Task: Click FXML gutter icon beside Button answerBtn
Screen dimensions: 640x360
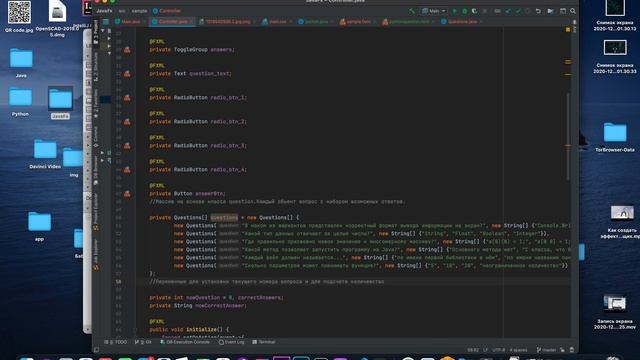Action: 127,194
